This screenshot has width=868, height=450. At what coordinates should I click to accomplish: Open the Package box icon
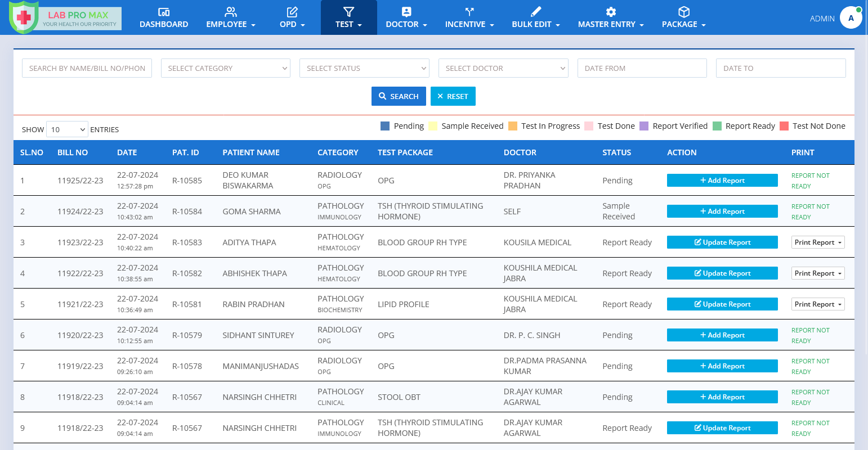(x=683, y=12)
